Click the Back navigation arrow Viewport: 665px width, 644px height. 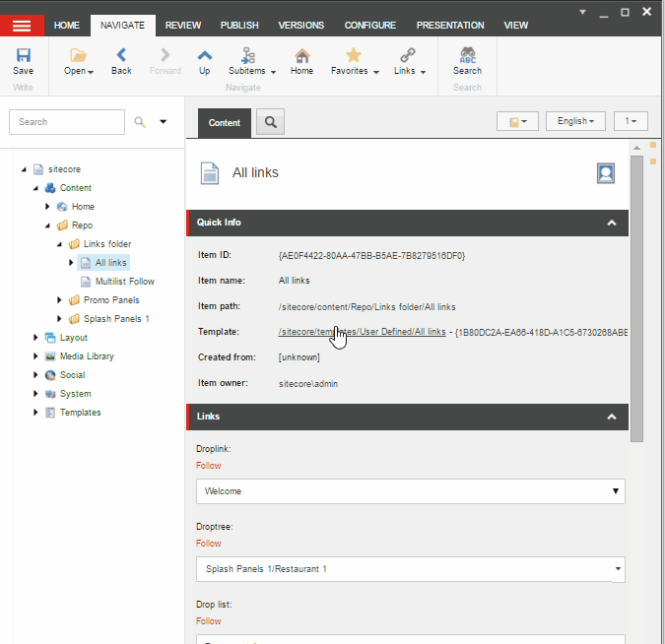(x=121, y=57)
